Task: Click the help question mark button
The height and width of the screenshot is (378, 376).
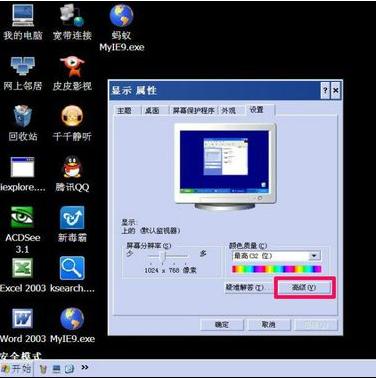Action: tap(325, 90)
